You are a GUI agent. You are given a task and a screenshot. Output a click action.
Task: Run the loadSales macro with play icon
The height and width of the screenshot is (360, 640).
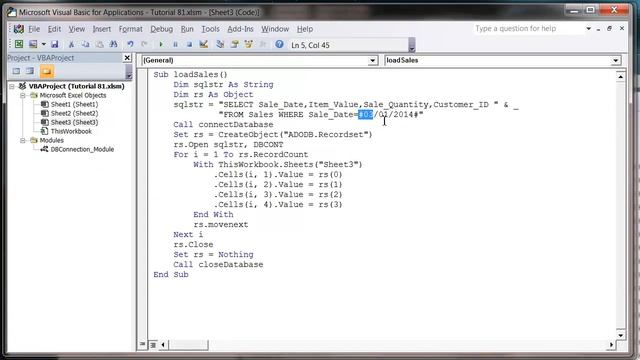161,44
